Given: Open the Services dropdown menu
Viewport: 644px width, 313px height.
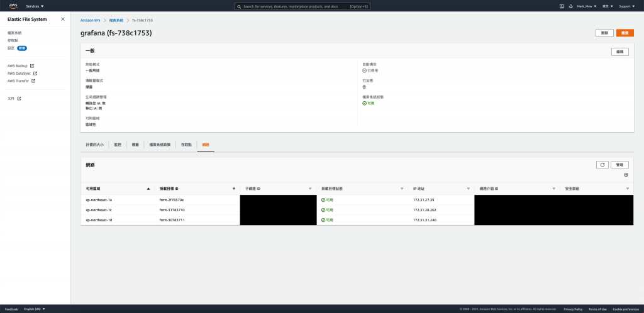Looking at the screenshot, I should (35, 6).
